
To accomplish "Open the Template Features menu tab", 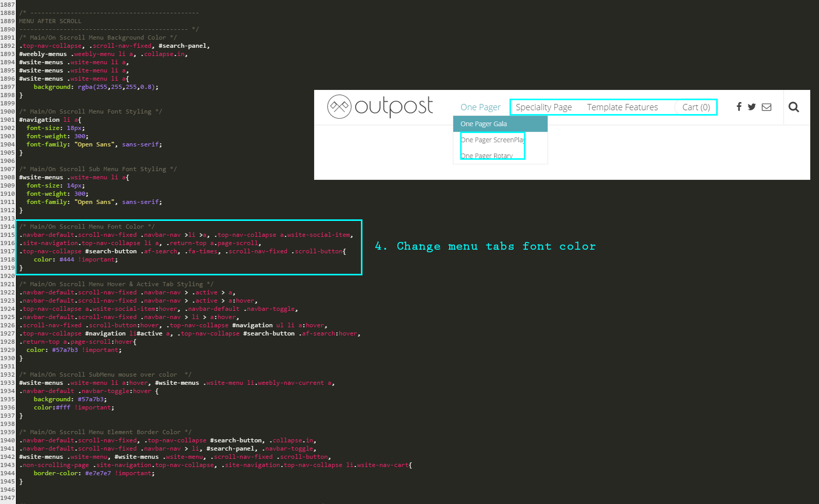I will point(622,107).
